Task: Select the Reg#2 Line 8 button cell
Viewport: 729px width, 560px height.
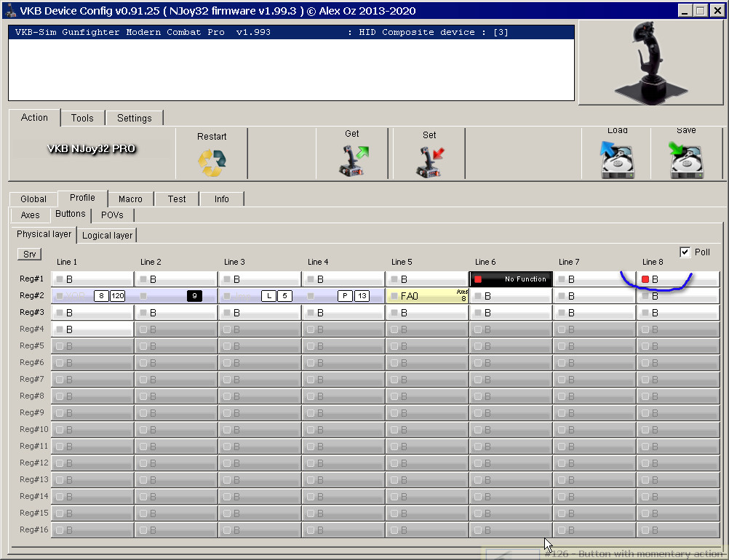Action: pos(678,295)
